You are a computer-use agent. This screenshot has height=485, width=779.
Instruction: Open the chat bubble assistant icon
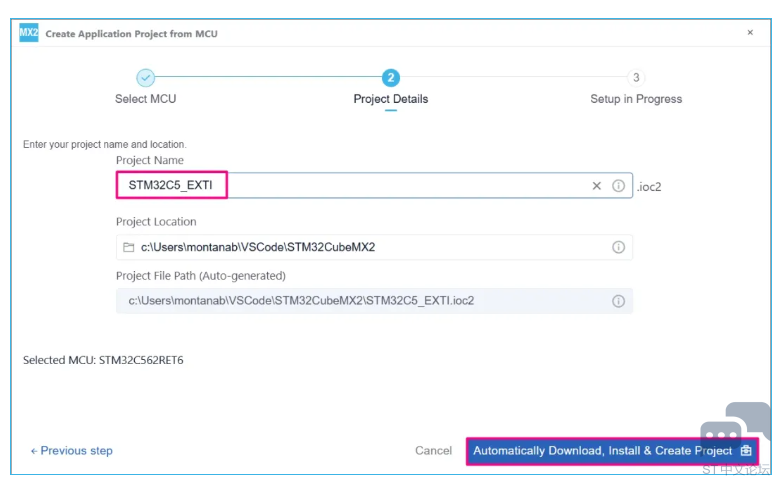tap(734, 425)
